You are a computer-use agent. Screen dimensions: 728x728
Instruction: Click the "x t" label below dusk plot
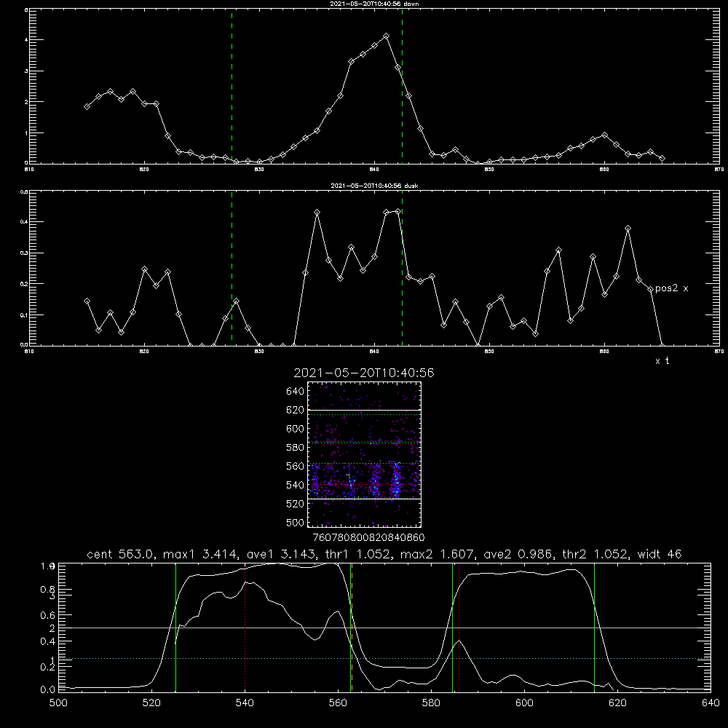click(662, 361)
